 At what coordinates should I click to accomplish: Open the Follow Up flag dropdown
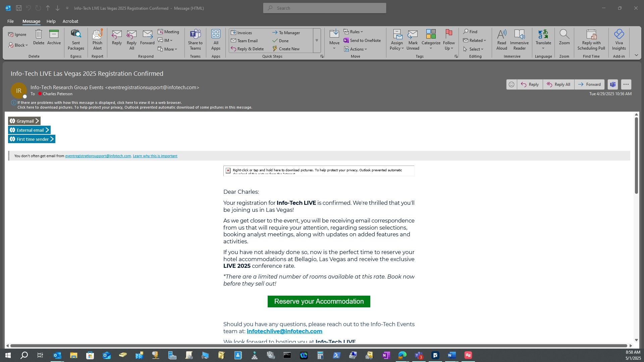point(449,40)
